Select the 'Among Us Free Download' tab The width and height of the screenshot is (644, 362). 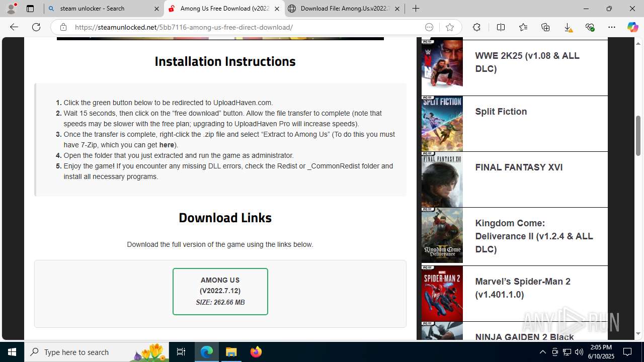(x=224, y=9)
